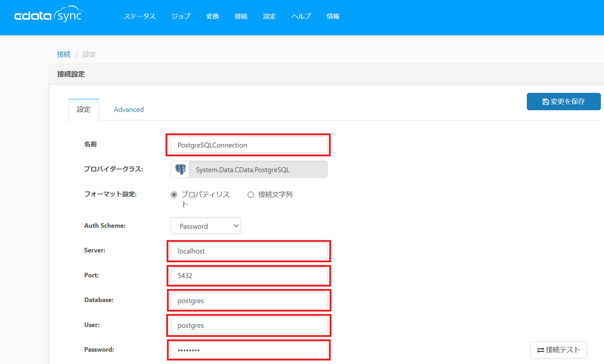Open the 情報 menu
The height and width of the screenshot is (364, 604).
tap(333, 16)
